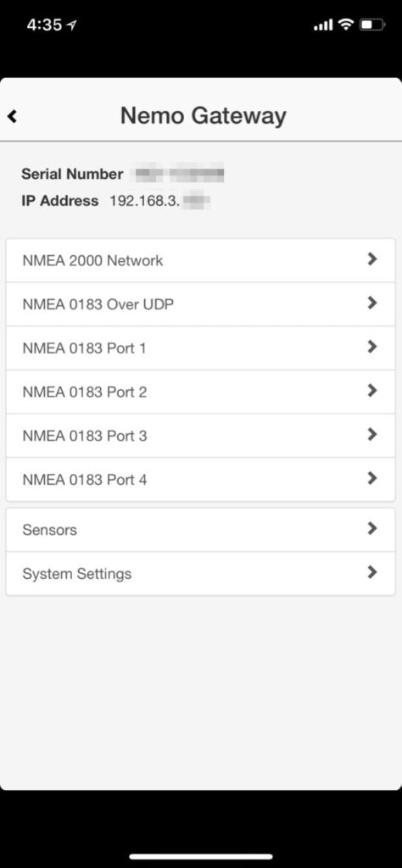Screen dimensions: 402x868
Task: Click chevron on Sensors row
Action: click(x=372, y=529)
